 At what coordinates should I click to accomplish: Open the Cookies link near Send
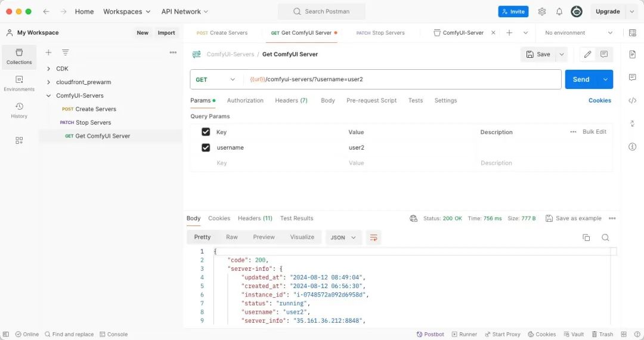[x=600, y=100]
